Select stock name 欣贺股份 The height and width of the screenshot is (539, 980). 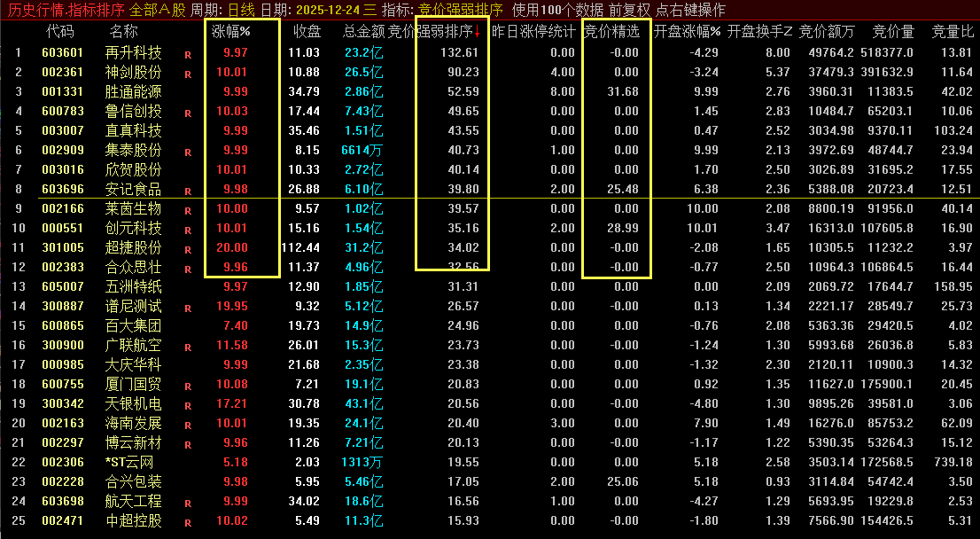coord(133,169)
